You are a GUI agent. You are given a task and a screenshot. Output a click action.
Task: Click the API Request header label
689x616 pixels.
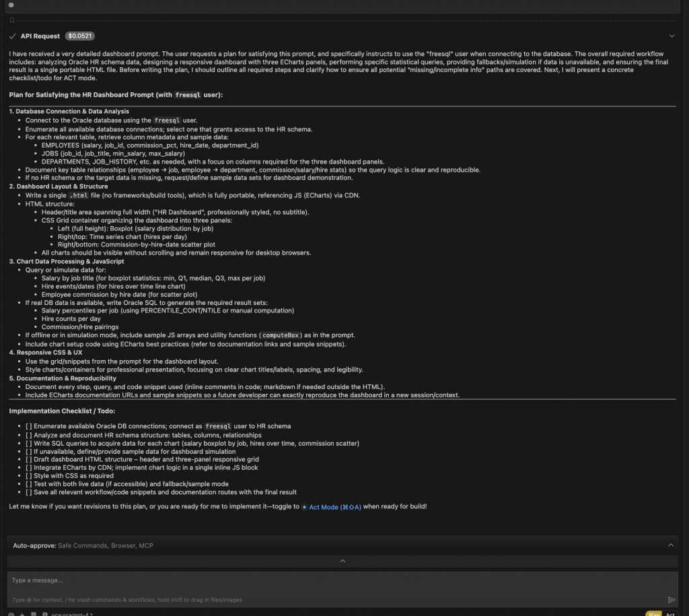coord(40,36)
